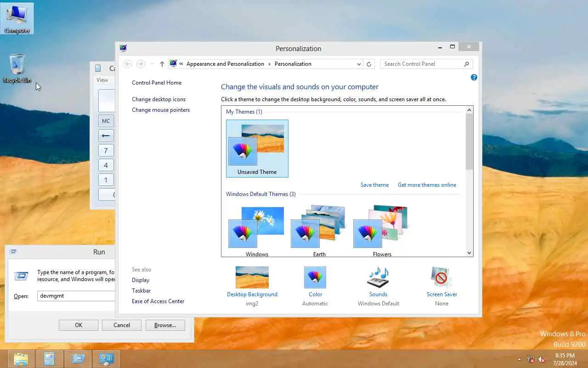Show hidden tray icons arrow

[x=520, y=359]
